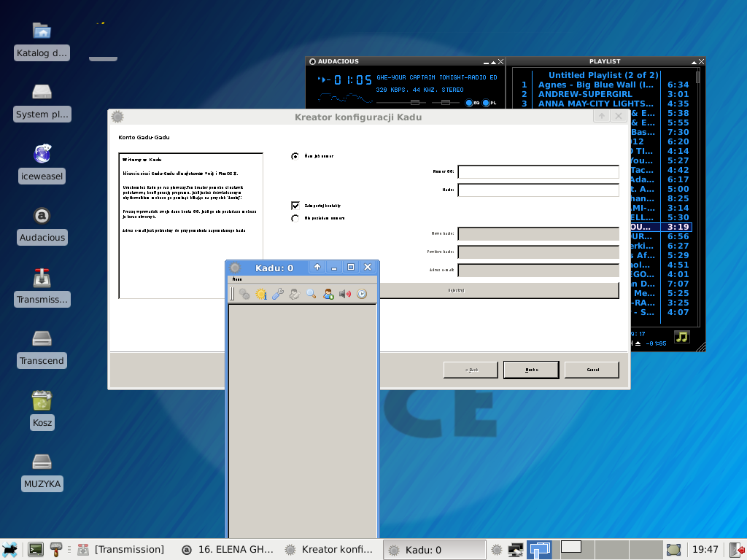Open the MUZYKA drive icon
Viewport: 747px width, 560px height.
[42, 472]
